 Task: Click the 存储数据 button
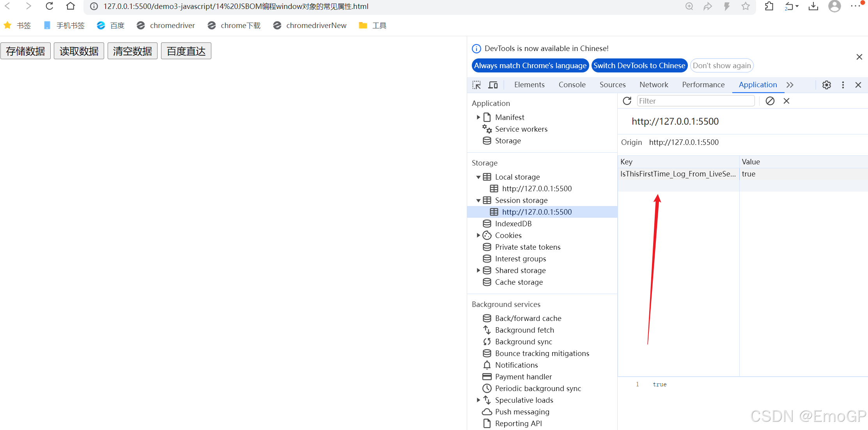click(x=26, y=51)
